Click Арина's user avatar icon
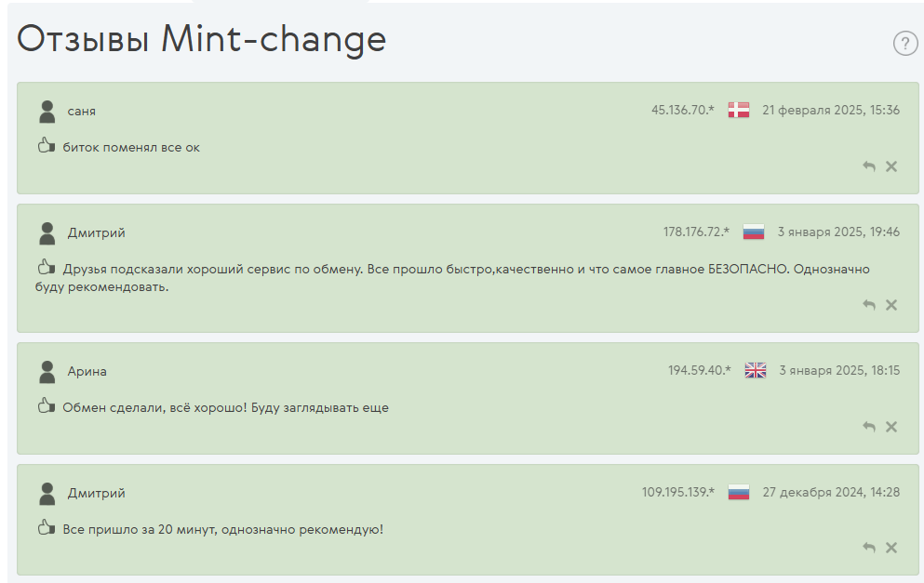Screen dimensions: 924x583 point(47,372)
